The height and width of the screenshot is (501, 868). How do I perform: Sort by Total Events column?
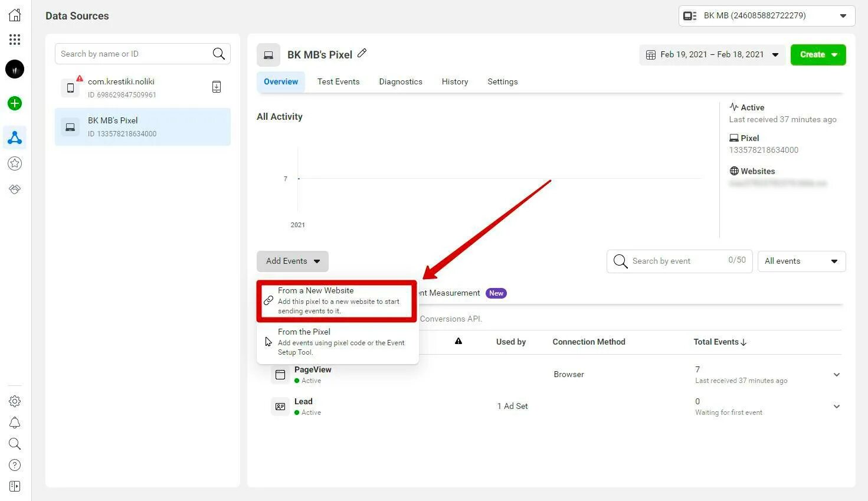[720, 342]
